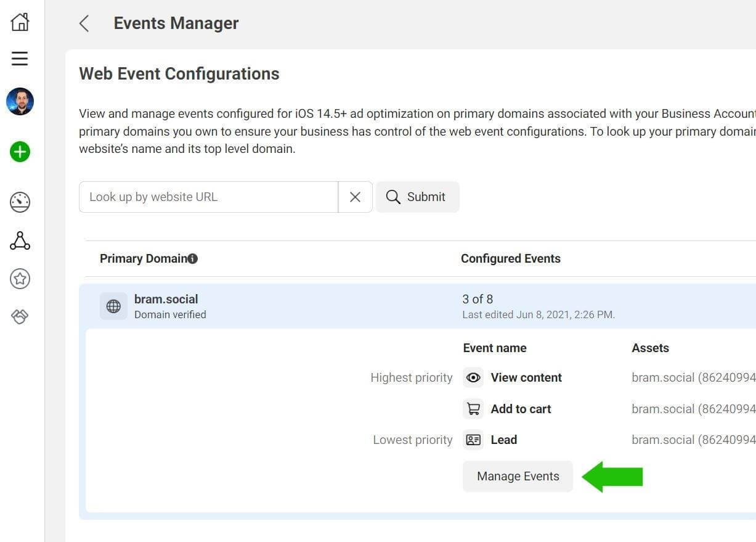Viewport: 756px width, 542px height.
Task: Open the handshake partner integrations icon
Action: pos(20,316)
